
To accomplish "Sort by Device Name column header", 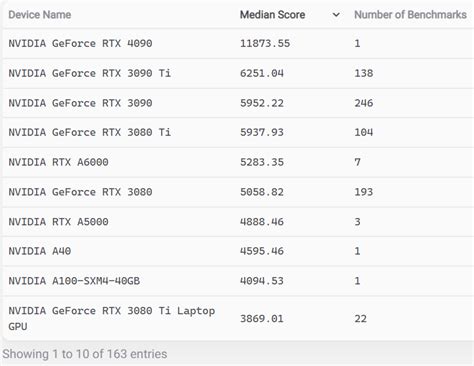I will 40,15.
